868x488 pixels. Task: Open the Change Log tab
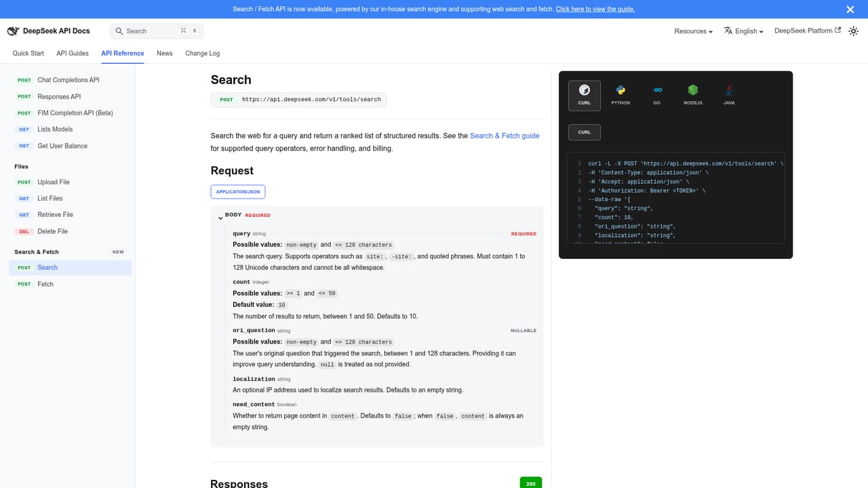point(203,53)
